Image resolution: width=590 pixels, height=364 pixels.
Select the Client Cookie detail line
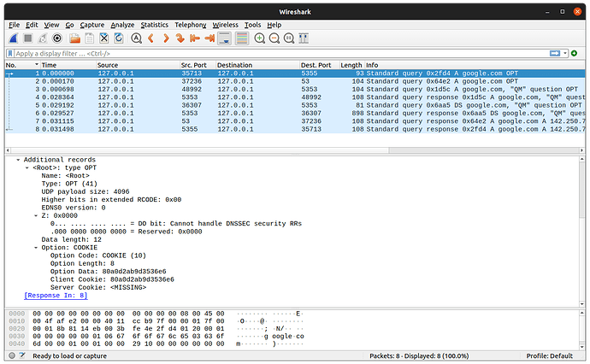point(112,279)
